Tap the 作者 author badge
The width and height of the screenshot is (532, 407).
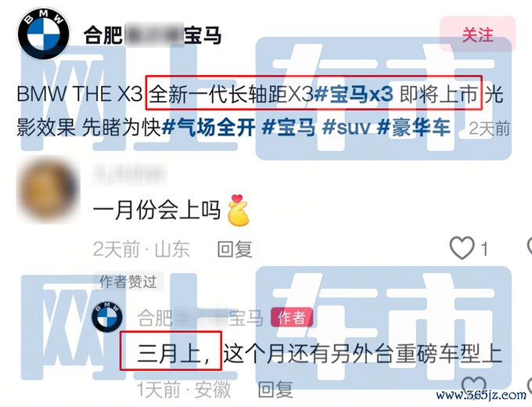click(x=292, y=318)
